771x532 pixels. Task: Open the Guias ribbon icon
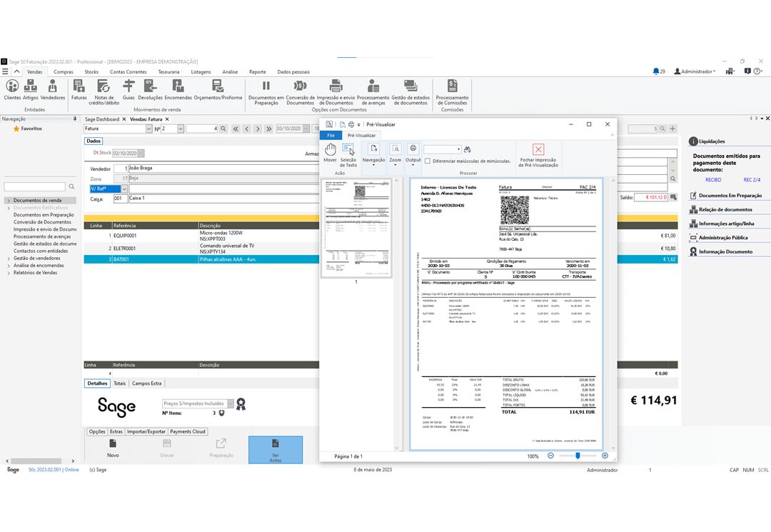coord(128,90)
